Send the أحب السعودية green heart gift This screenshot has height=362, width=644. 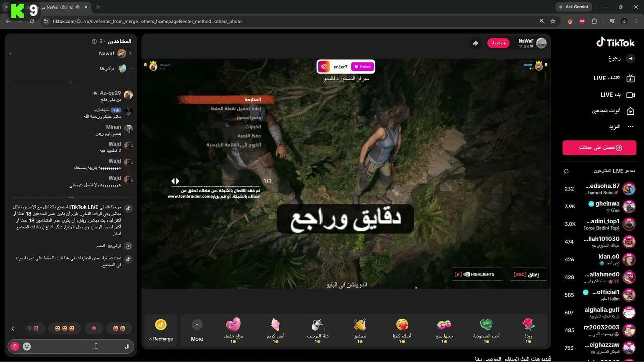point(486,330)
